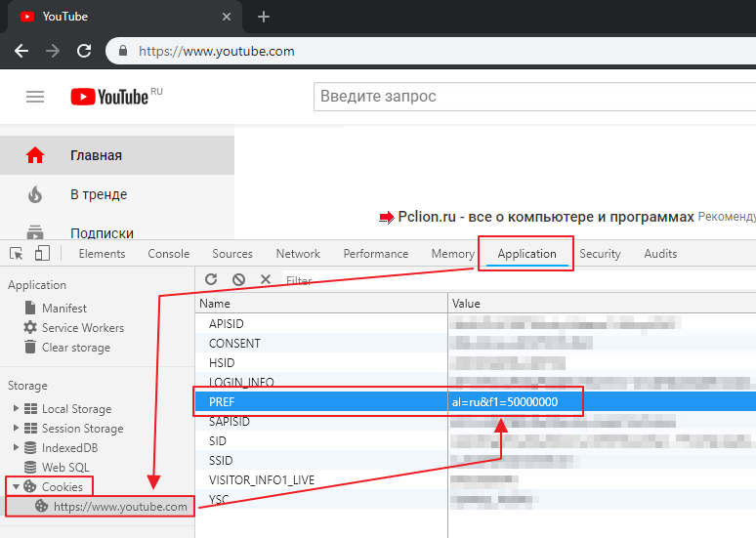The height and width of the screenshot is (538, 756).
Task: Expand the Local Storage tree node
Action: 16,408
